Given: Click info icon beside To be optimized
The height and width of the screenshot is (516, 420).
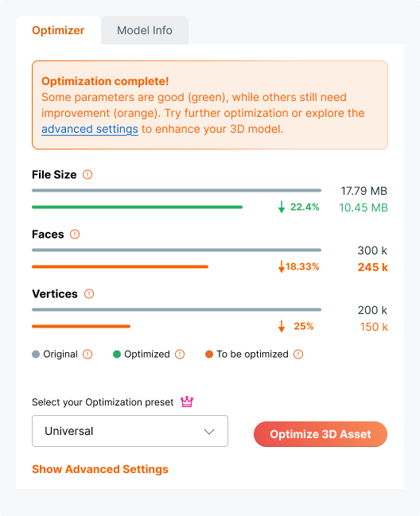Looking at the screenshot, I should 298,355.
